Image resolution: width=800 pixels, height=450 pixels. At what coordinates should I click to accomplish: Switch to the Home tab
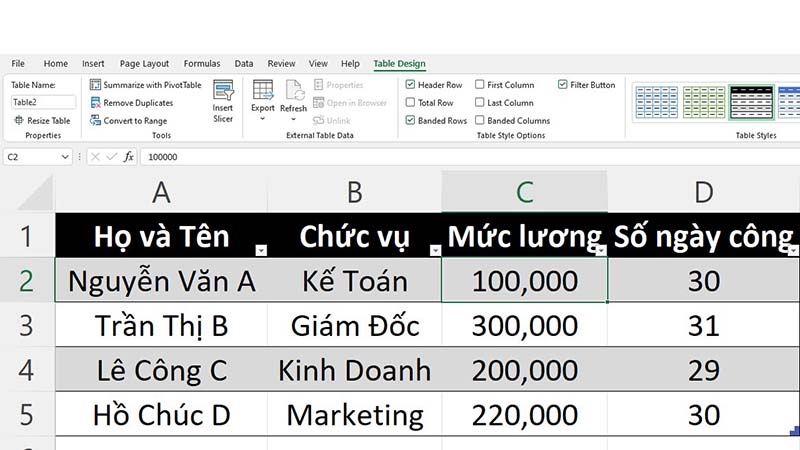pyautogui.click(x=56, y=64)
